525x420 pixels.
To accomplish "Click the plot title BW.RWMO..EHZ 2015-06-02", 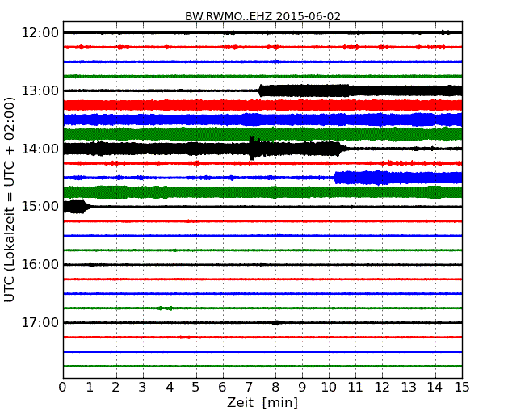I will 262,16.
